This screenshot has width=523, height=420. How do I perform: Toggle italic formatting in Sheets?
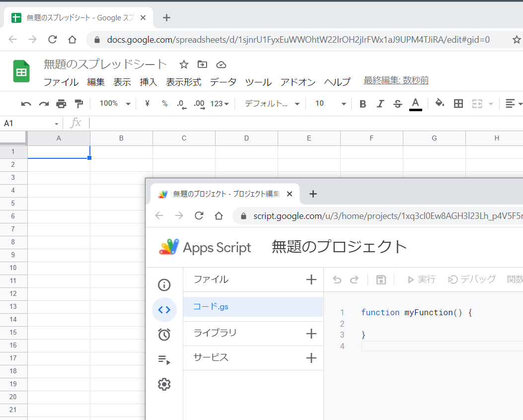(x=380, y=104)
